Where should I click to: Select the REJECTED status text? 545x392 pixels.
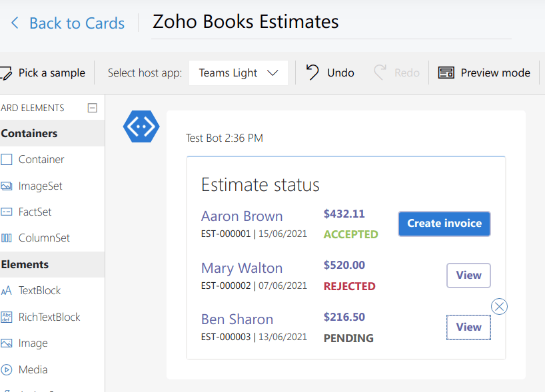coord(349,286)
